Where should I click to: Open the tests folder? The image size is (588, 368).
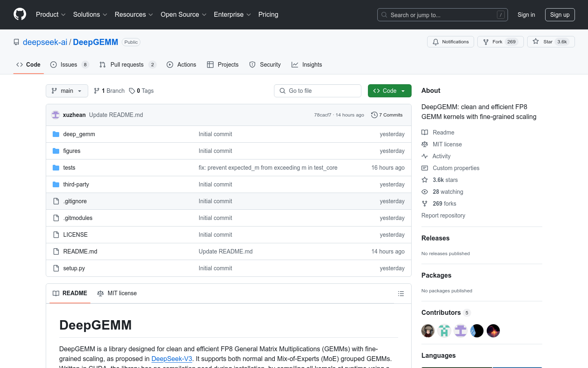point(69,168)
